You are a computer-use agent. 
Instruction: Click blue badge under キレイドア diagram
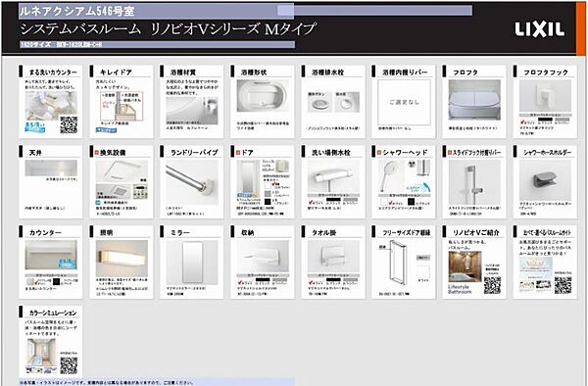pyautogui.click(x=106, y=130)
